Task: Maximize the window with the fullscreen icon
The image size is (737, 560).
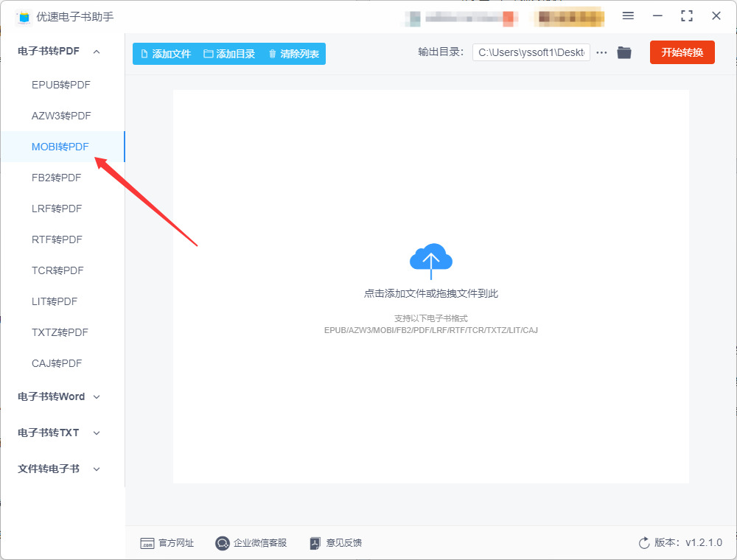Action: pyautogui.click(x=687, y=16)
